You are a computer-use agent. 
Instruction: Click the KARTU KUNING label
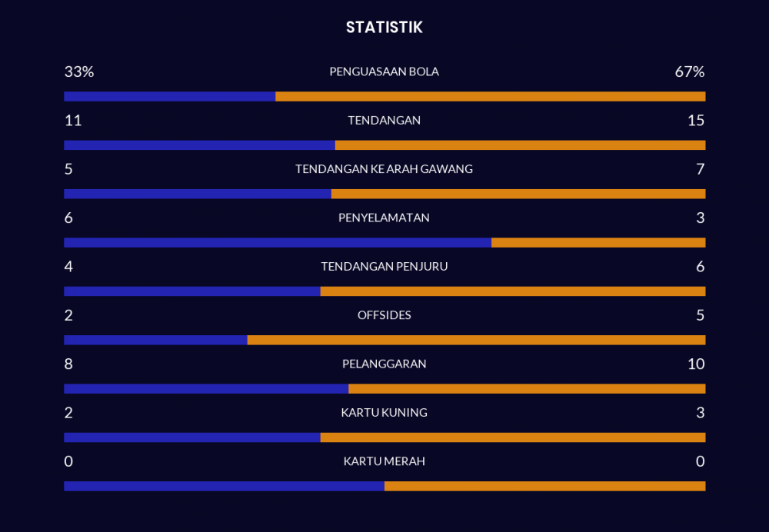click(384, 413)
